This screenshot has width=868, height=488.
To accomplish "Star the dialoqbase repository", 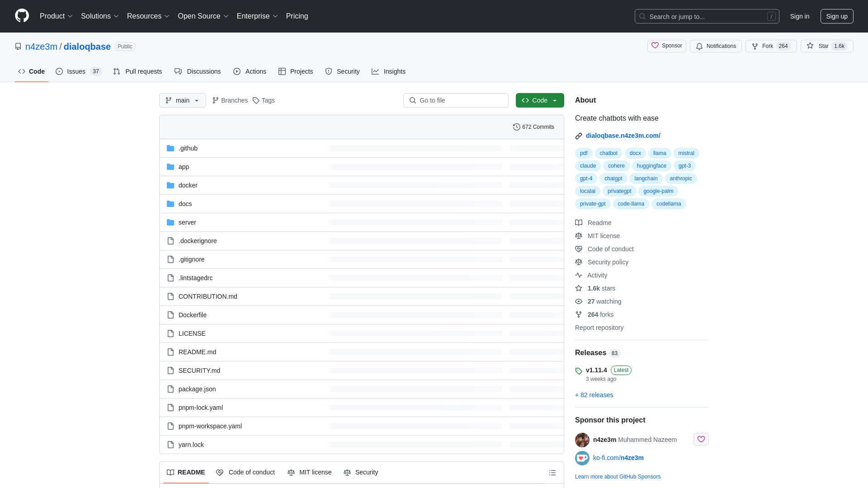I will click(x=826, y=46).
